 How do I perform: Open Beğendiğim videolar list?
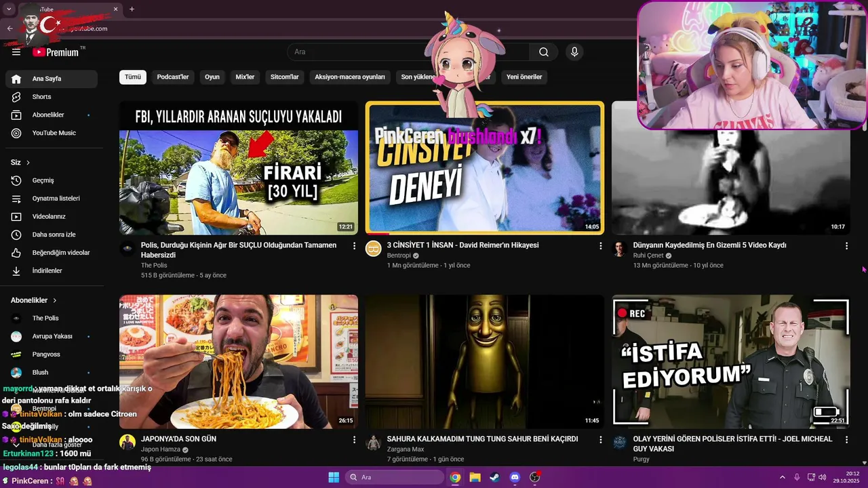(52, 253)
